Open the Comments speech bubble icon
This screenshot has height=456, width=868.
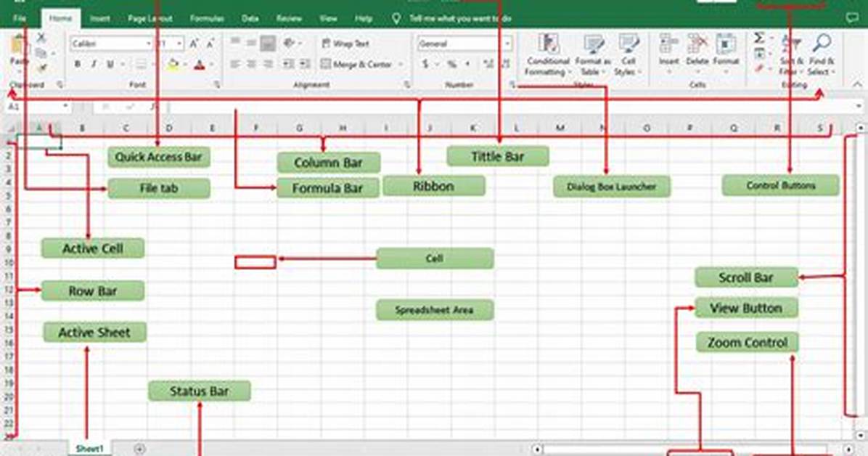tap(852, 18)
